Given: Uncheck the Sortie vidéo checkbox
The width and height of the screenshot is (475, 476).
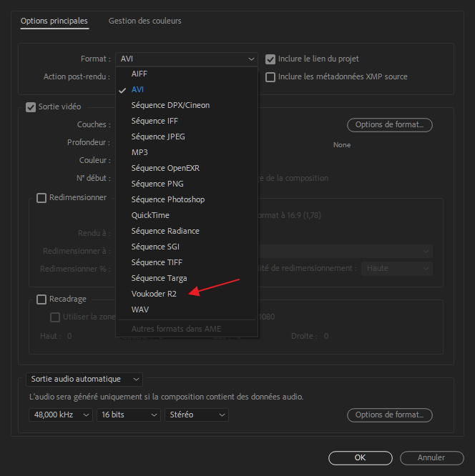Looking at the screenshot, I should pos(31,107).
